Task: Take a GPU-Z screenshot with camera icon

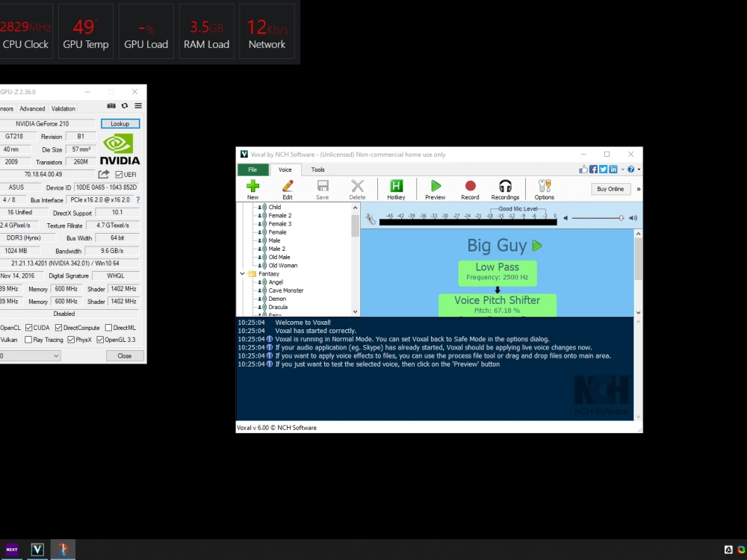Action: 111,106
